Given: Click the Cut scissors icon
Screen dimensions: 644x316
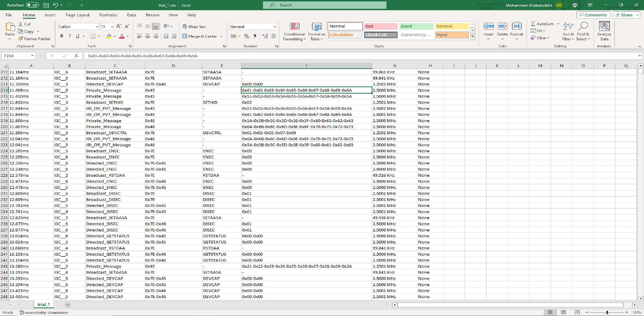Looking at the screenshot, I should [x=20, y=24].
